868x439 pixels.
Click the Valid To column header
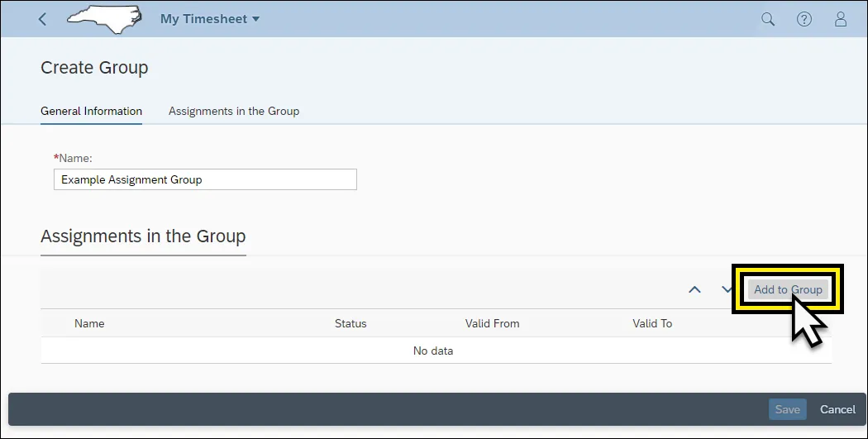point(652,323)
